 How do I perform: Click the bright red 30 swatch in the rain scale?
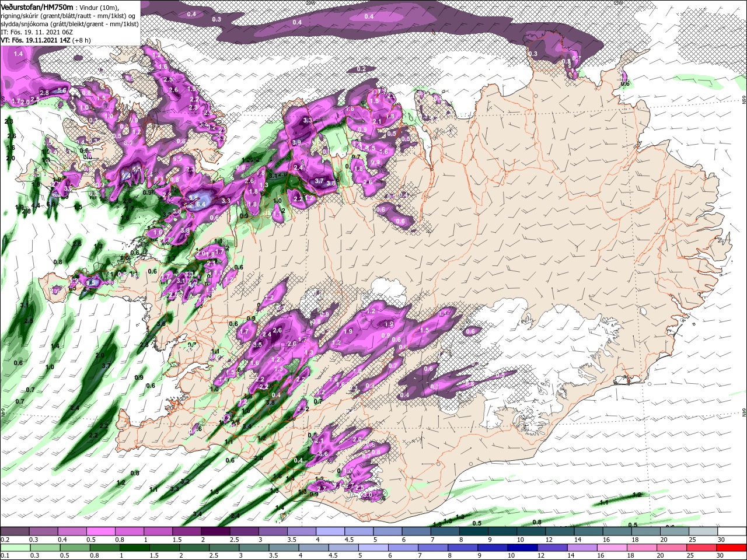[732, 548]
